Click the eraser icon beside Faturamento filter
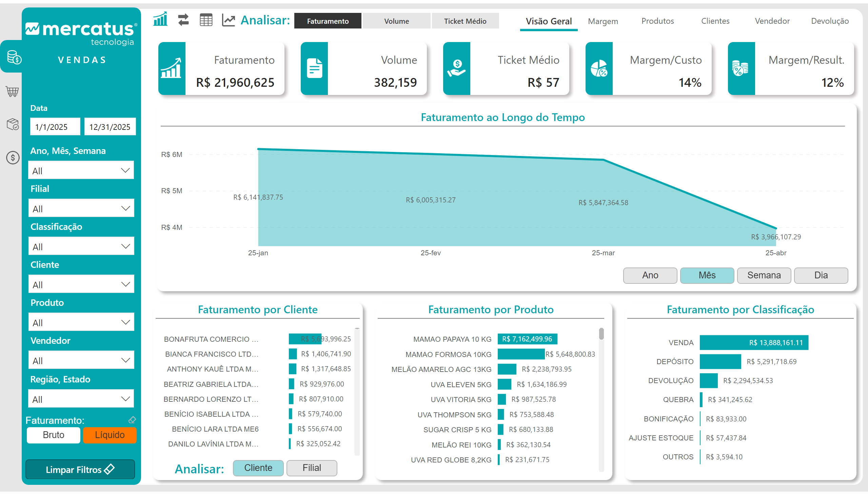868x495 pixels. pos(132,420)
